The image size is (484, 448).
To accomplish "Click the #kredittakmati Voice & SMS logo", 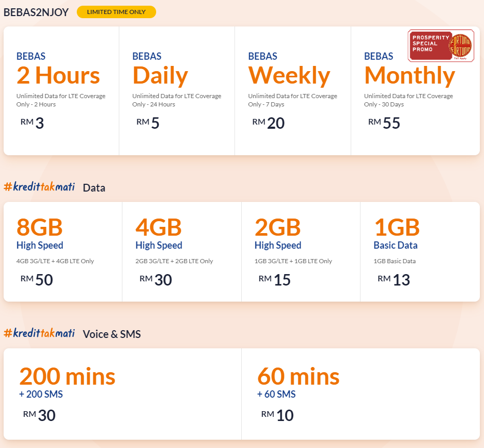I will tap(39, 333).
